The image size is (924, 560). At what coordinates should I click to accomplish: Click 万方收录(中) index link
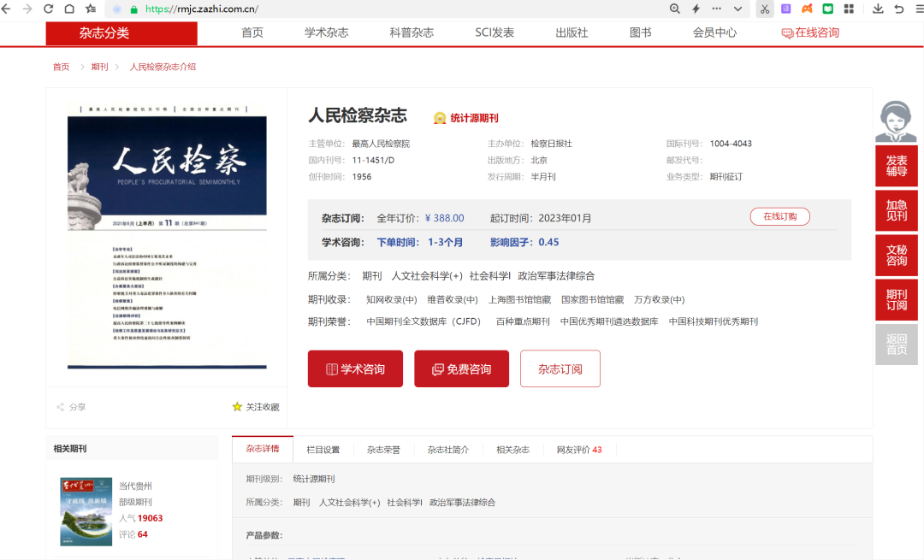[x=660, y=300]
